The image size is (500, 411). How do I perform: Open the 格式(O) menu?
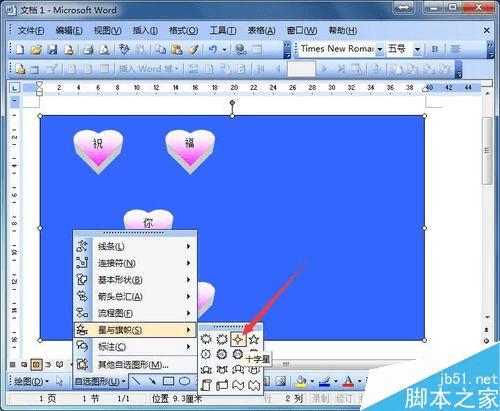tap(183, 31)
